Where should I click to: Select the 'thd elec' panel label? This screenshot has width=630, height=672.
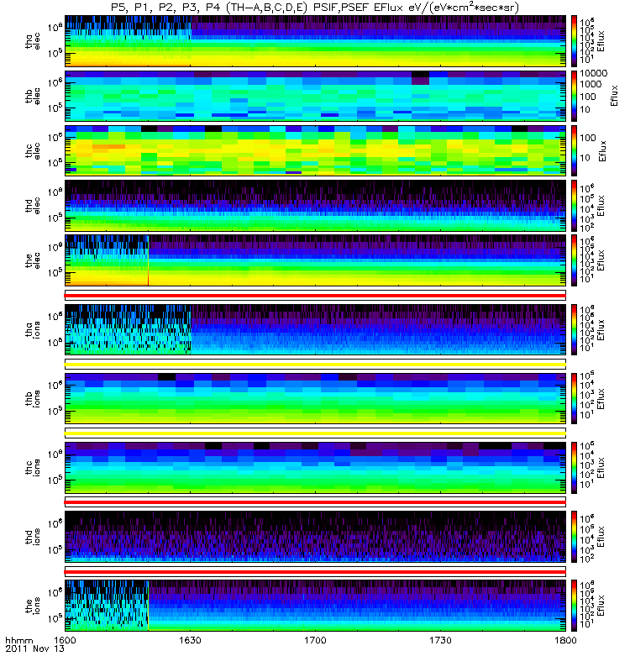(33, 206)
